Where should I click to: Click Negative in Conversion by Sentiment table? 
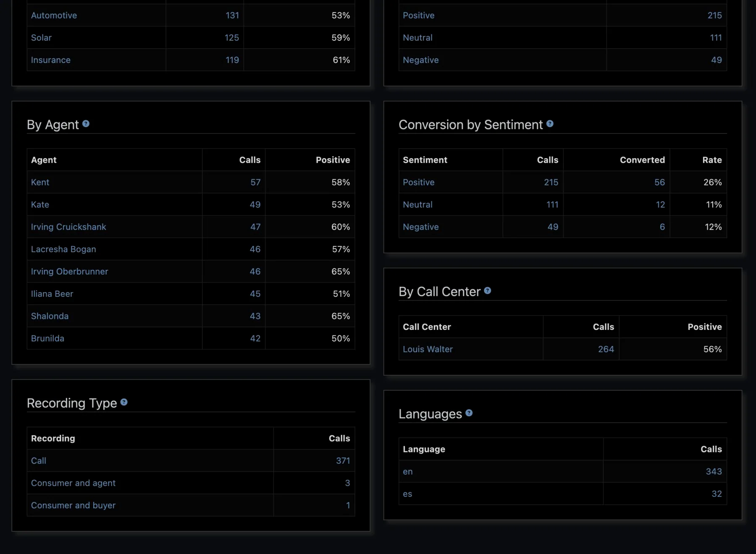(420, 227)
